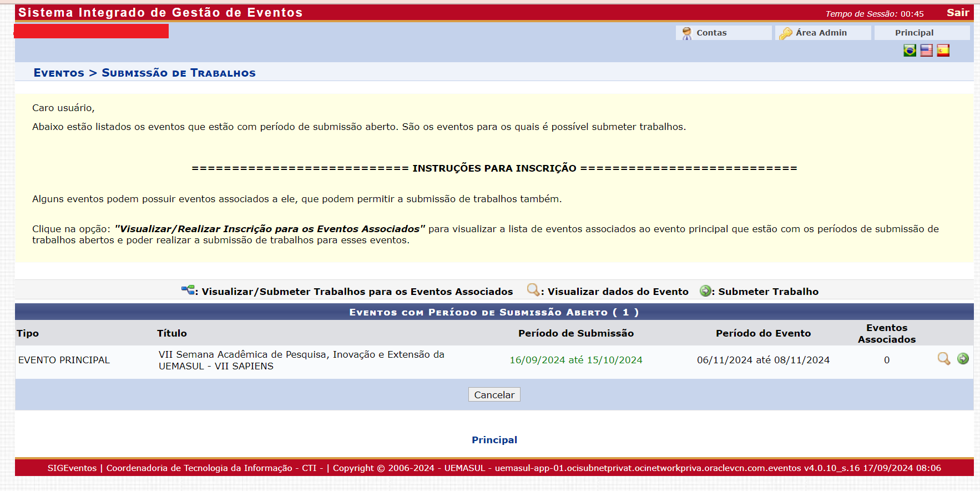Viewport: 980px width, 491px height.
Task: Click the green arrow to submit work for VII SAPIENS
Action: pyautogui.click(x=963, y=359)
